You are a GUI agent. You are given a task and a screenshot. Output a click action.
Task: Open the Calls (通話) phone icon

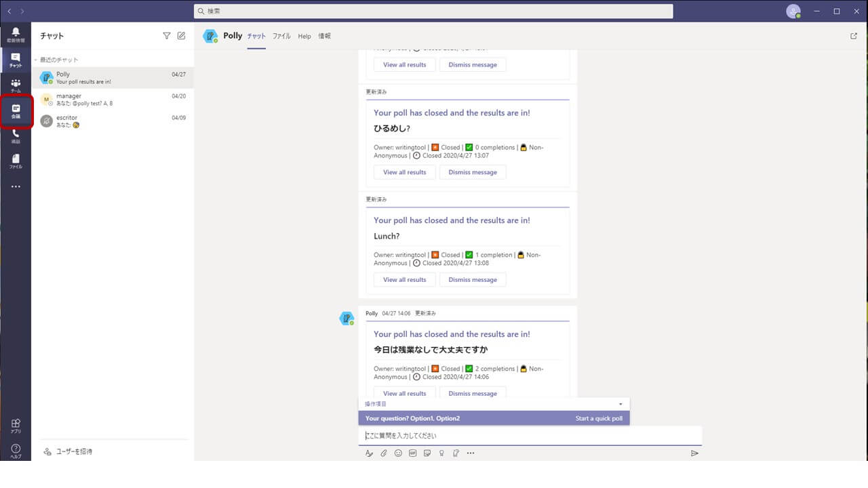(x=16, y=136)
